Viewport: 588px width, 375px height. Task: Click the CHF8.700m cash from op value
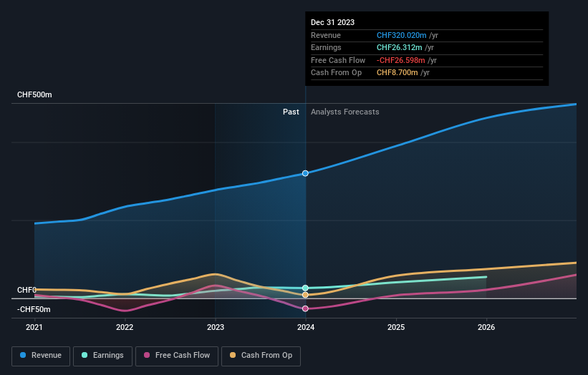(x=397, y=73)
